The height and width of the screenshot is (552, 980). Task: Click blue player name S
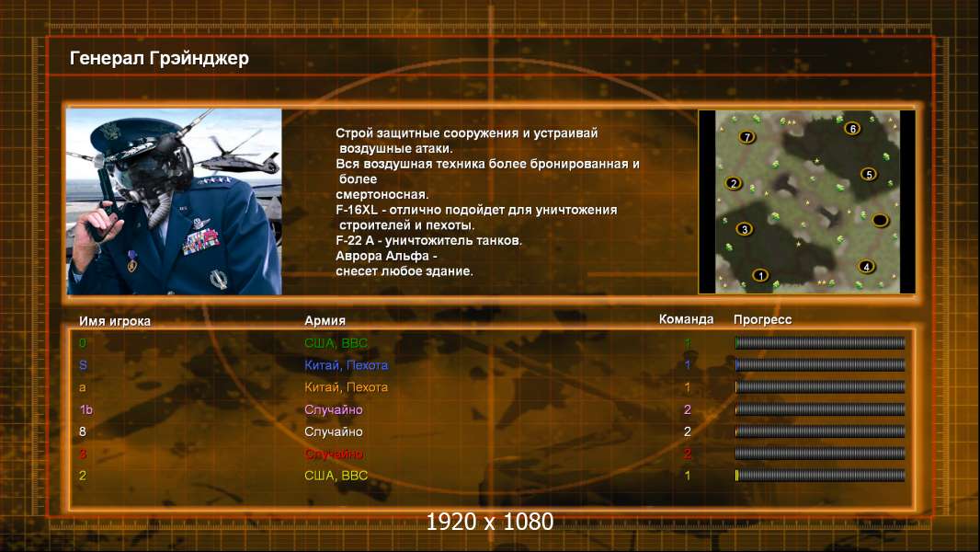pos(83,365)
